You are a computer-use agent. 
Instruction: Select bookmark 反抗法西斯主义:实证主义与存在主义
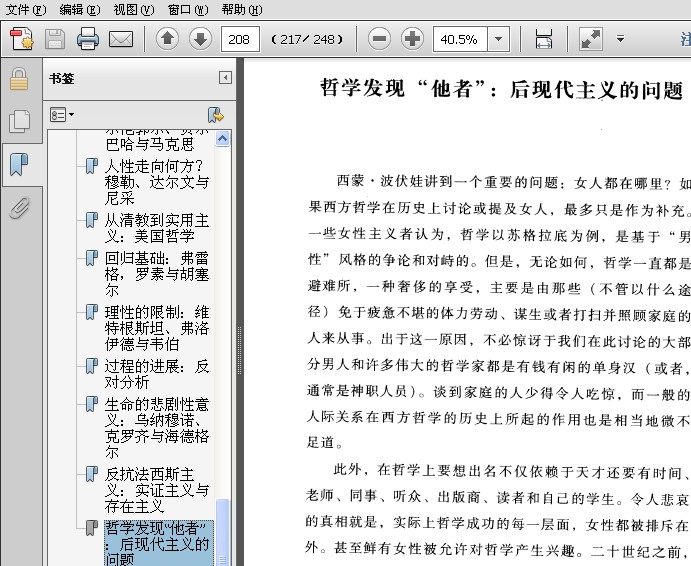tap(156, 490)
